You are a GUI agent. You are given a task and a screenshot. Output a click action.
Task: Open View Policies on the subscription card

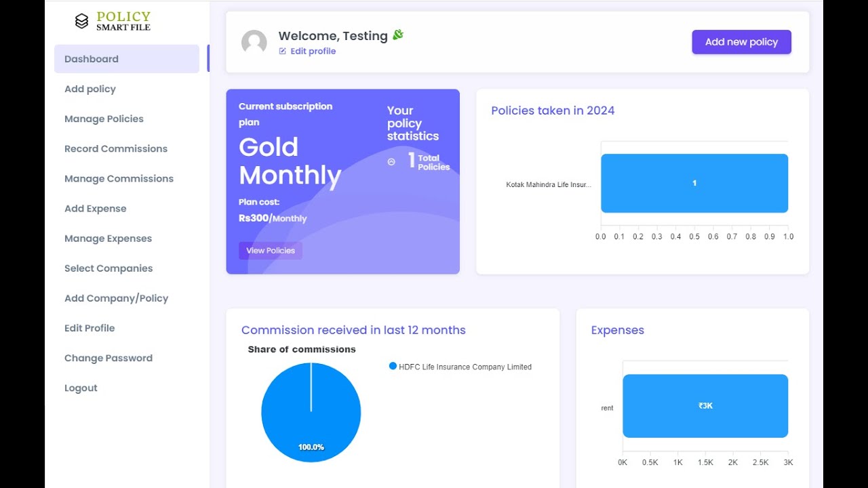[271, 251]
